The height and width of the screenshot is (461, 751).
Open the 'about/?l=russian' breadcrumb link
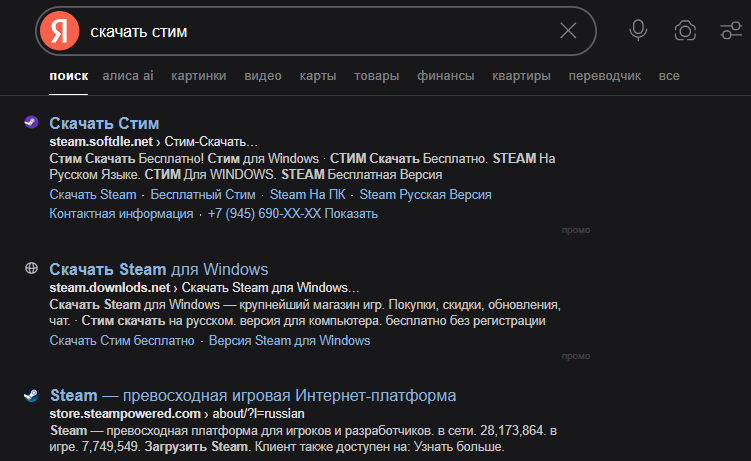click(258, 414)
